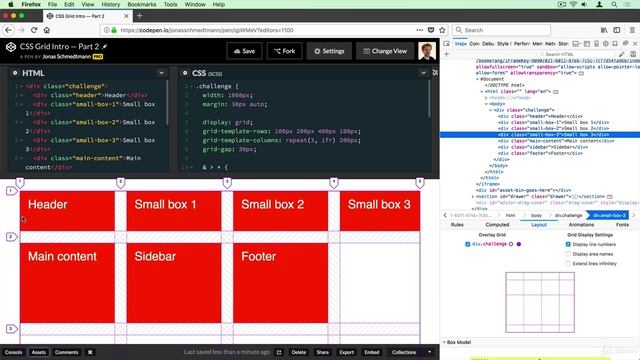Switch to the Fonts tab
640x360 pixels.
622,225
